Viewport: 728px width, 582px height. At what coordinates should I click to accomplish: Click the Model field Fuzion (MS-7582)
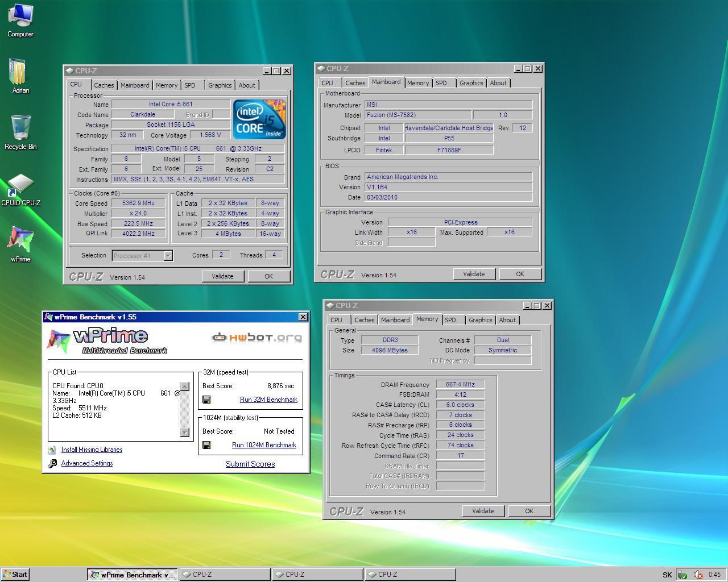tap(418, 115)
